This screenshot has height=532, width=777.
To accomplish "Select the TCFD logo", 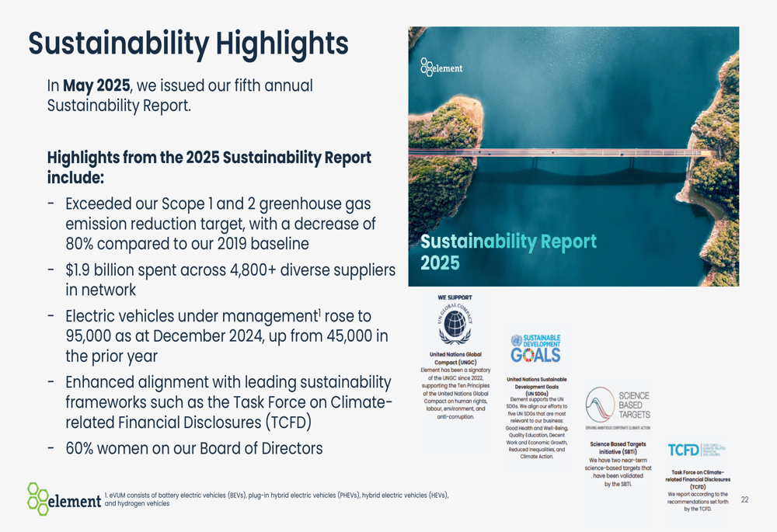I will [x=697, y=450].
